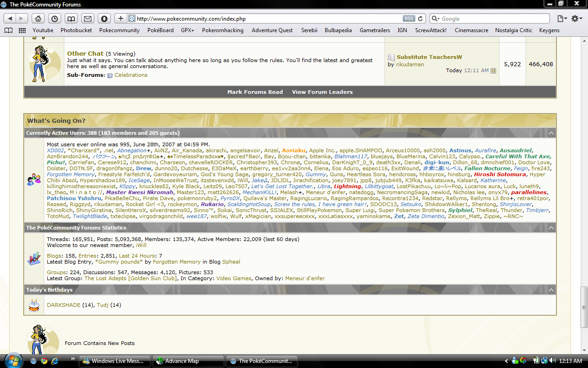
Task: Open the Bookmarks book icon in toolbar
Action: pyautogui.click(x=71, y=18)
